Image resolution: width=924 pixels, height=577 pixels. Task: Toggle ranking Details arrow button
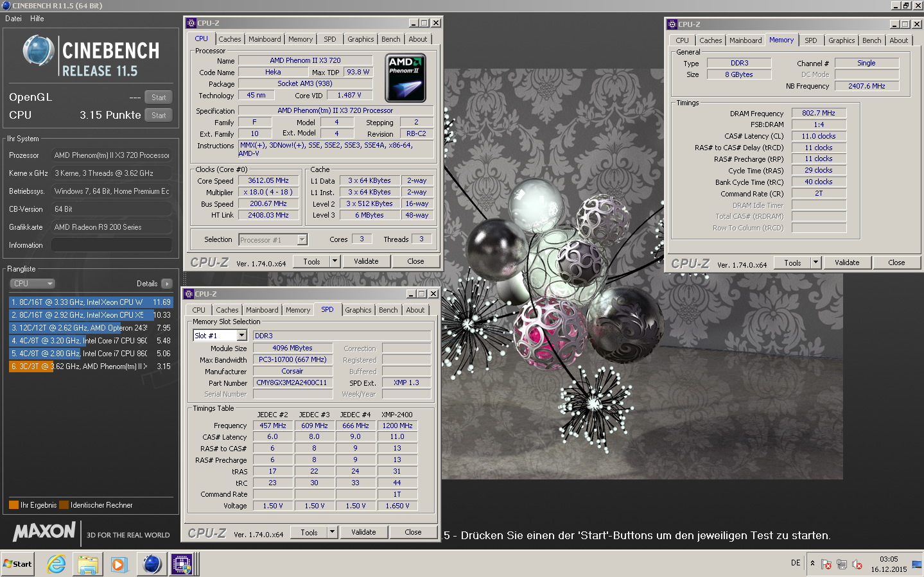coord(166,284)
